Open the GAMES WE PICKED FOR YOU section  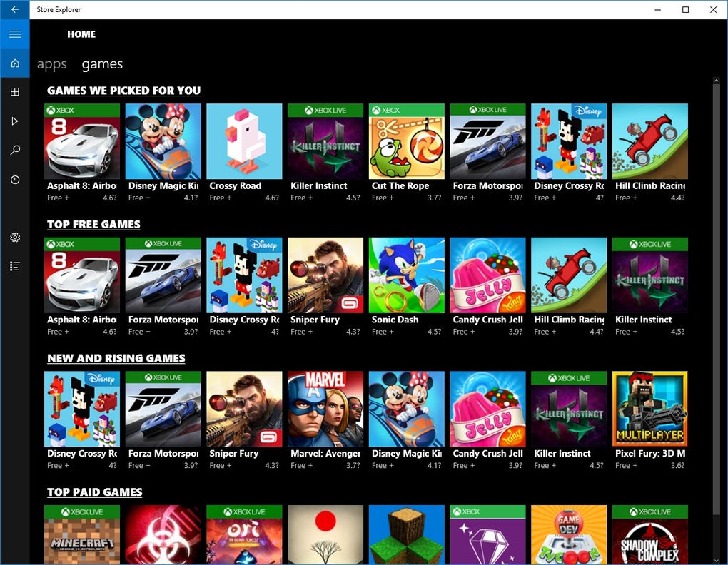click(123, 91)
